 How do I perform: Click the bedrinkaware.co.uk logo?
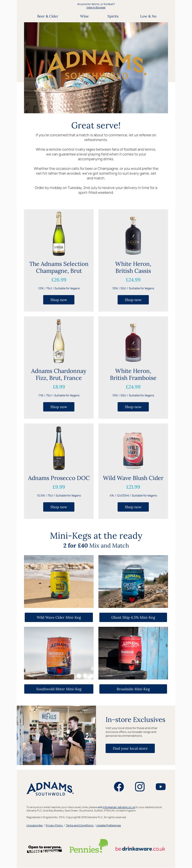coord(140,849)
